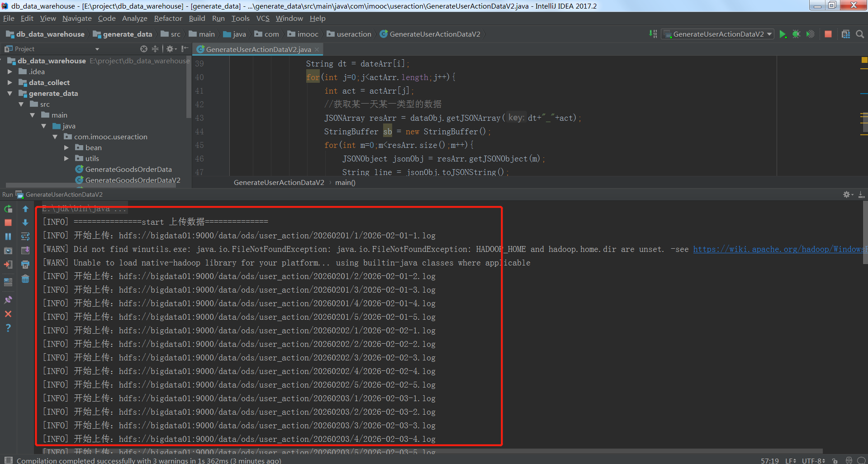This screenshot has width=868, height=464.
Task: Jump up the stack trace arrow
Action: click(25, 209)
